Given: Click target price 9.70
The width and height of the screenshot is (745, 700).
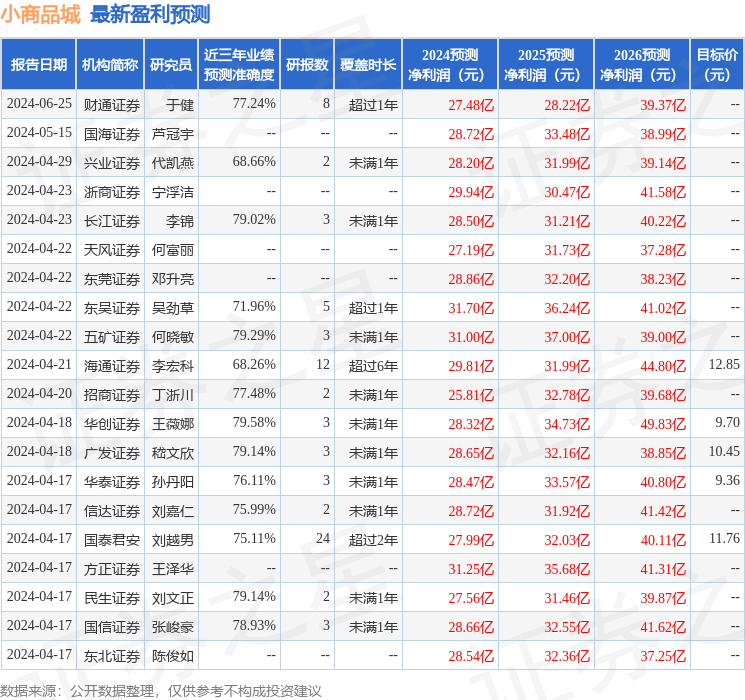Looking at the screenshot, I should [727, 422].
